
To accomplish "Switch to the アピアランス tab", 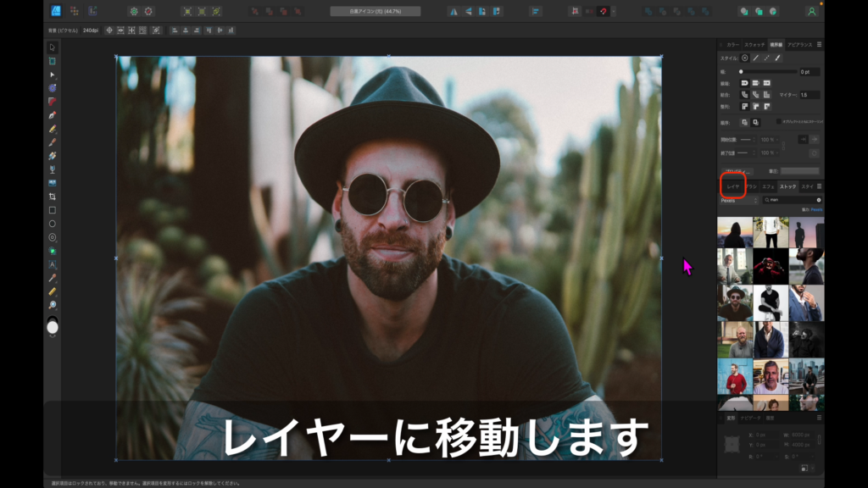I will 799,45.
